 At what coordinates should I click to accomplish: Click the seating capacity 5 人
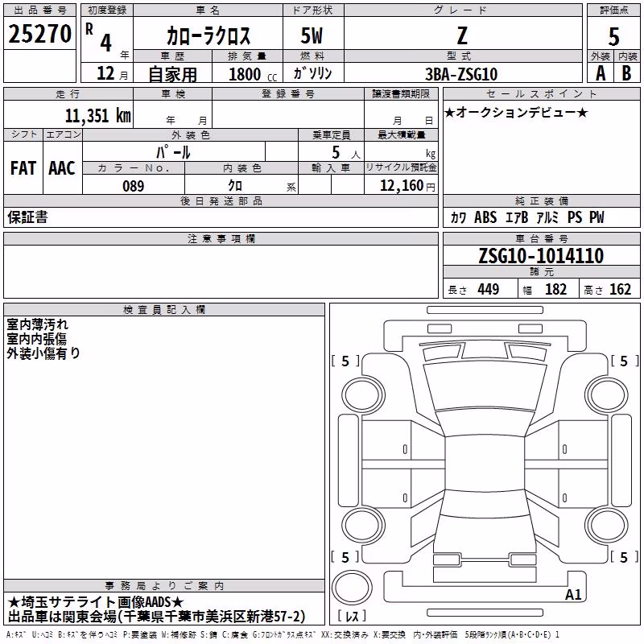pyautogui.click(x=346, y=152)
